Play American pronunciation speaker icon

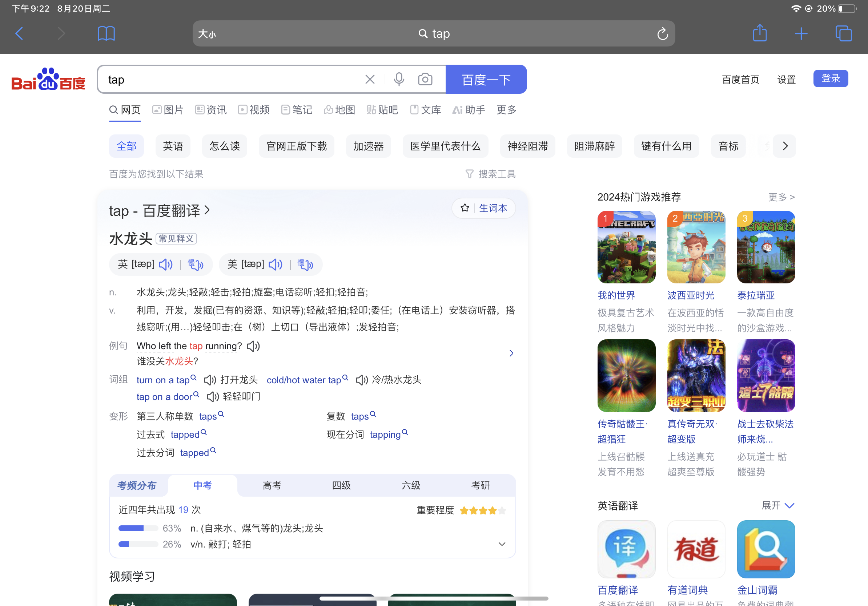tap(275, 264)
